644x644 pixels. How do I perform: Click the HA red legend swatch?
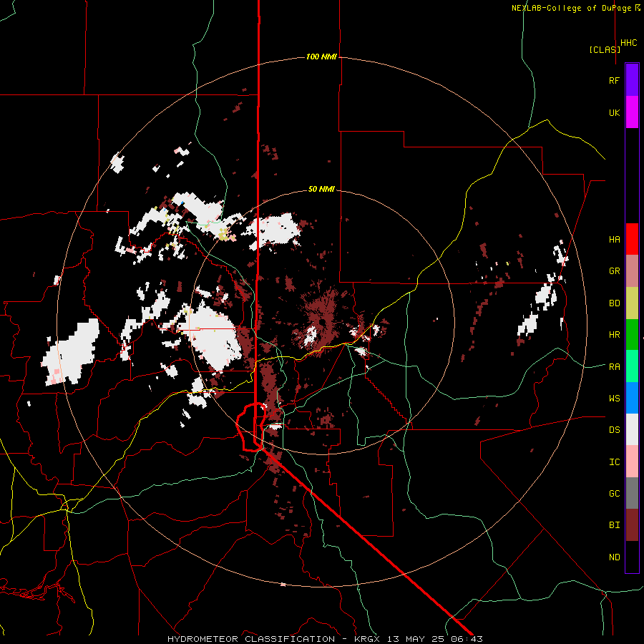[x=632, y=239]
